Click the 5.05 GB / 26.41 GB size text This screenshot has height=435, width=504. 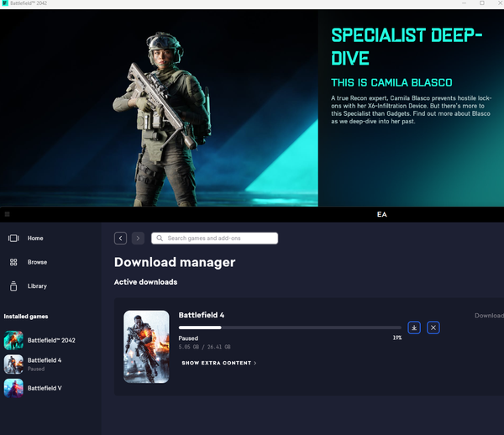[204, 347]
